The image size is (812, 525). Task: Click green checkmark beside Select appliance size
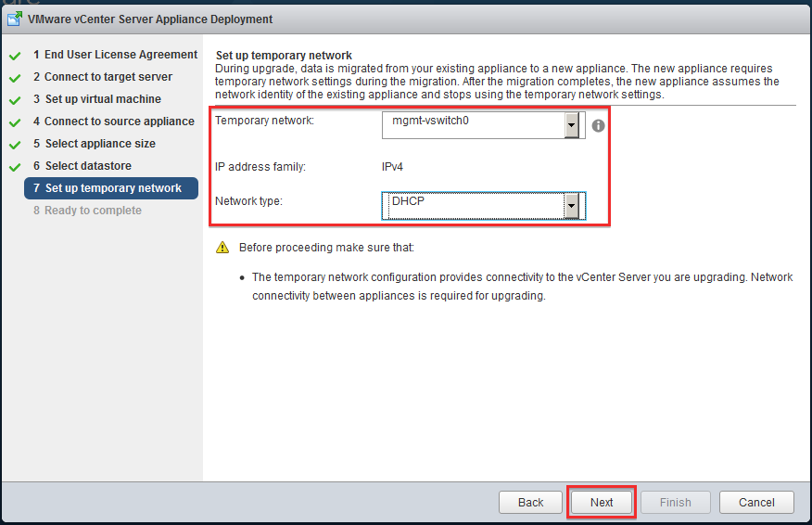point(15,145)
